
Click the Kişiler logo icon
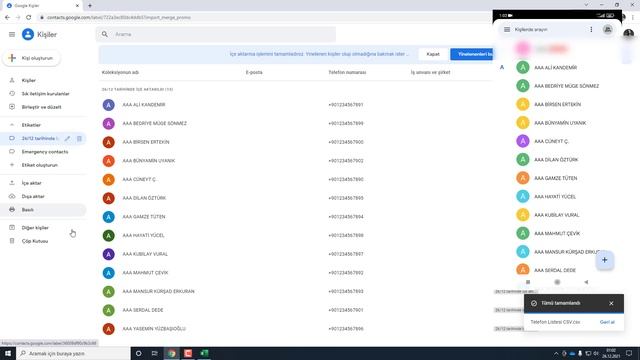click(28, 34)
